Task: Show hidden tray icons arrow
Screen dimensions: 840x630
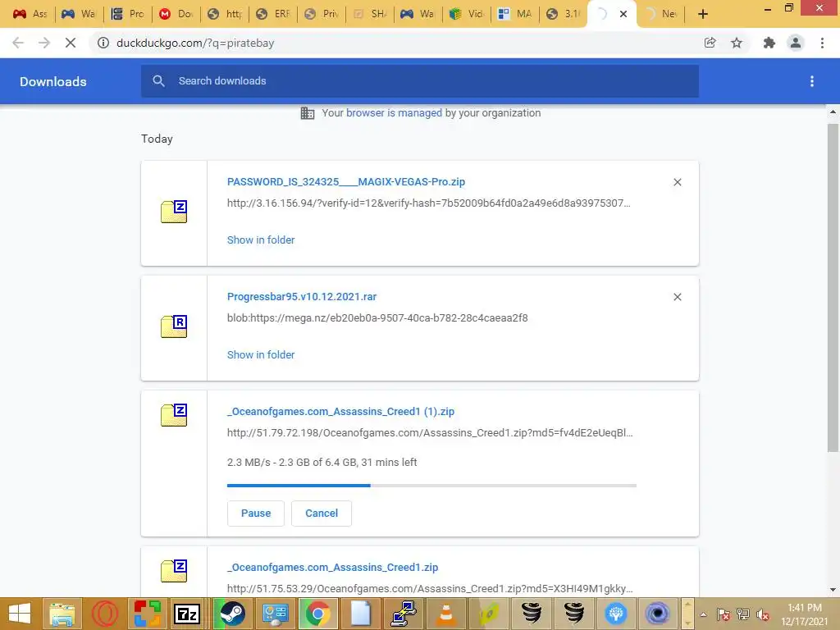Action: pos(703,614)
